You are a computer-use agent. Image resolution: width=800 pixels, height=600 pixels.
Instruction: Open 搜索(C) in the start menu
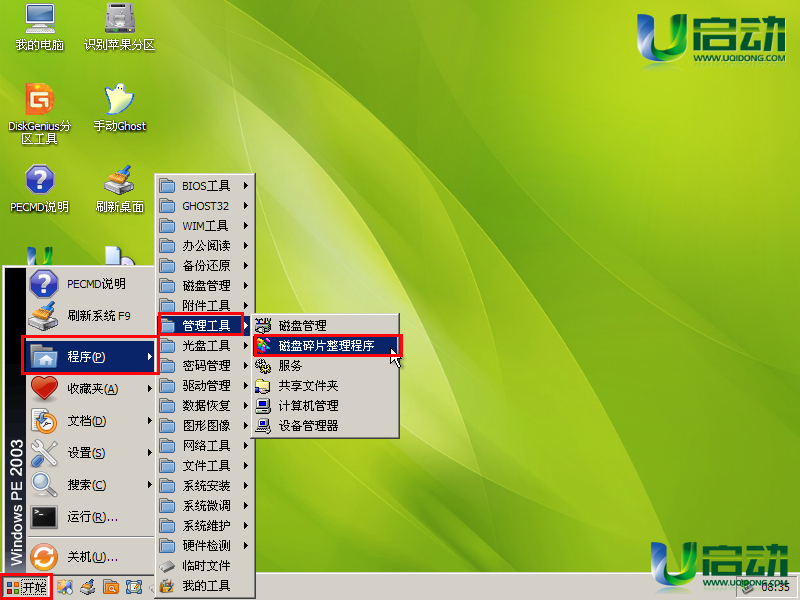tap(90, 485)
